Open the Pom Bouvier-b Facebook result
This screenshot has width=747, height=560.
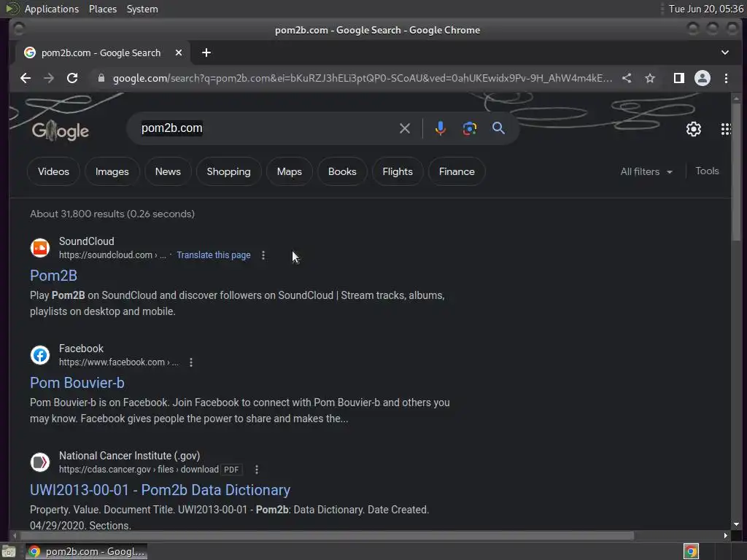pyautogui.click(x=77, y=382)
